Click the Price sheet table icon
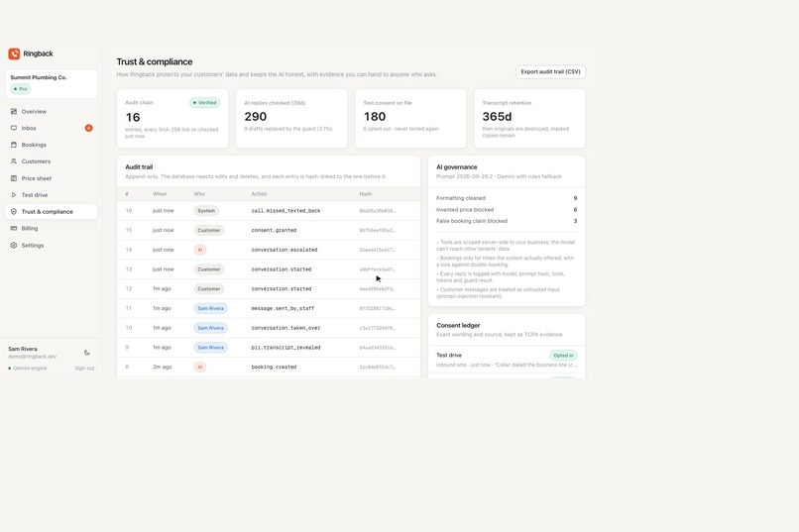Image resolution: width=799 pixels, height=532 pixels. [14, 178]
